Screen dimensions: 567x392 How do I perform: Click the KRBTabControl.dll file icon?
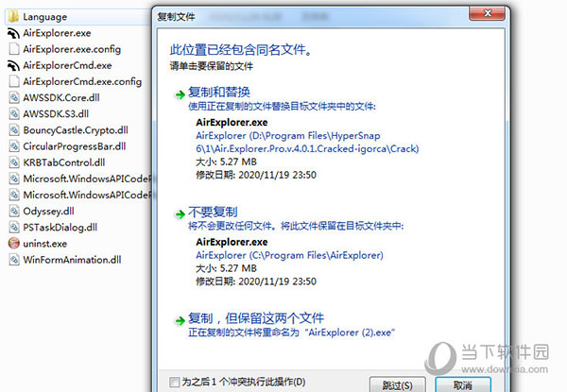pos(14,162)
